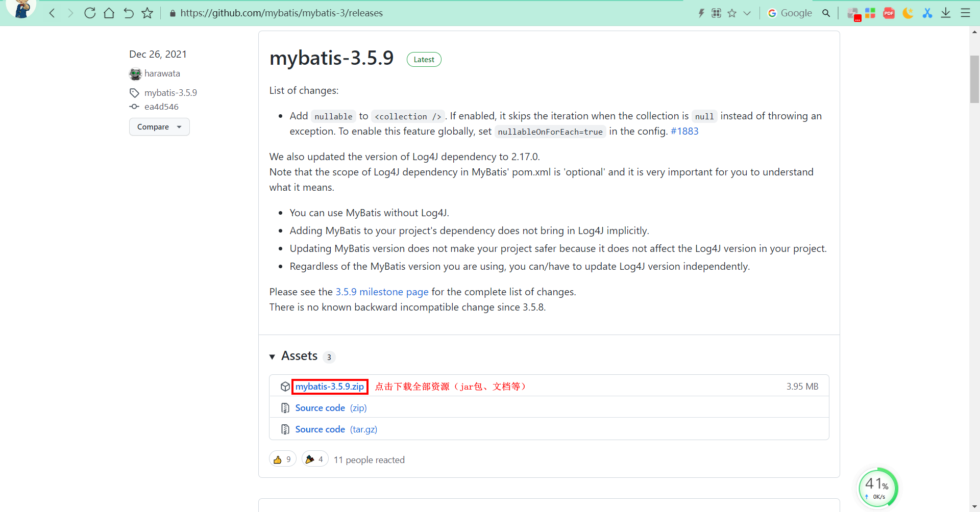The width and height of the screenshot is (980, 512).
Task: Click the party popper reaction with 4
Action: [315, 459]
